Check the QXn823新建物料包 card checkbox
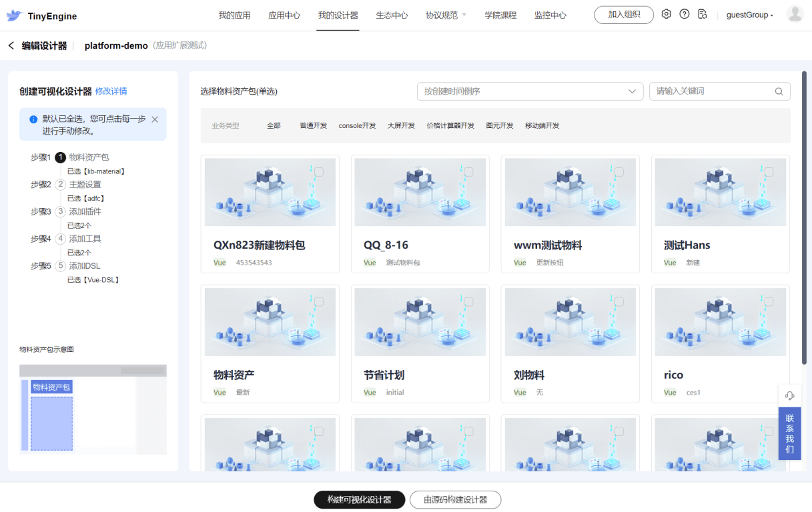This screenshot has height=512, width=812. click(x=319, y=172)
